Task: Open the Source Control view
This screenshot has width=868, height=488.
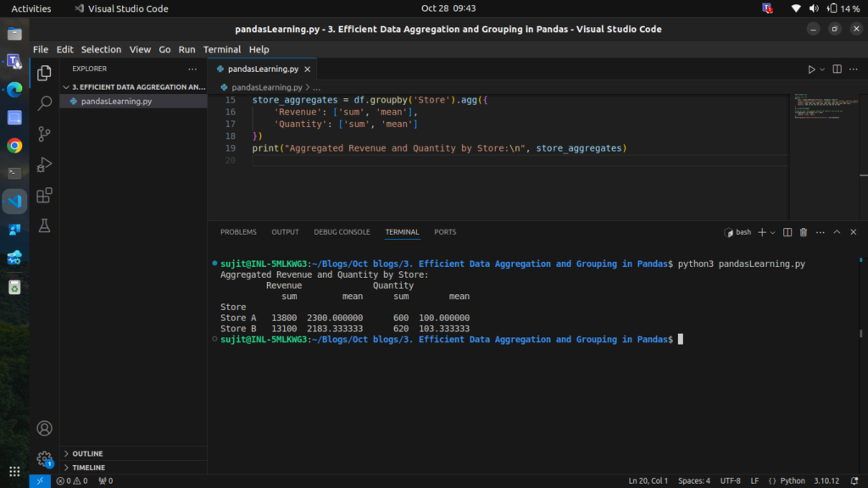Action: (45, 134)
